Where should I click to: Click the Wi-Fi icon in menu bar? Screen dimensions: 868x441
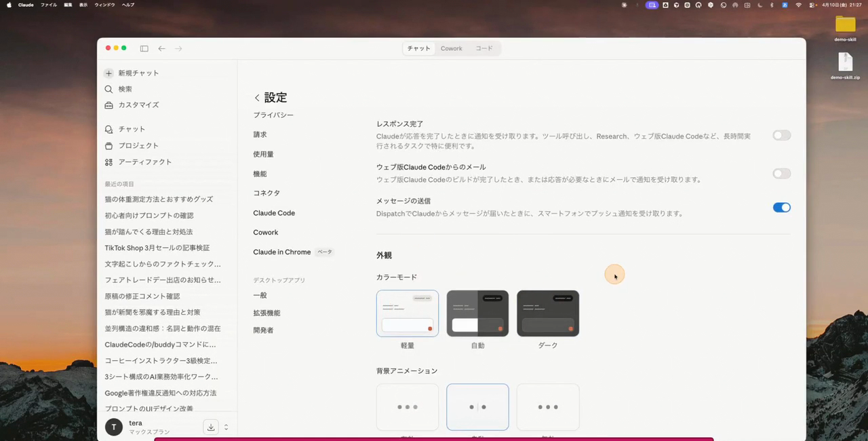pyautogui.click(x=798, y=5)
